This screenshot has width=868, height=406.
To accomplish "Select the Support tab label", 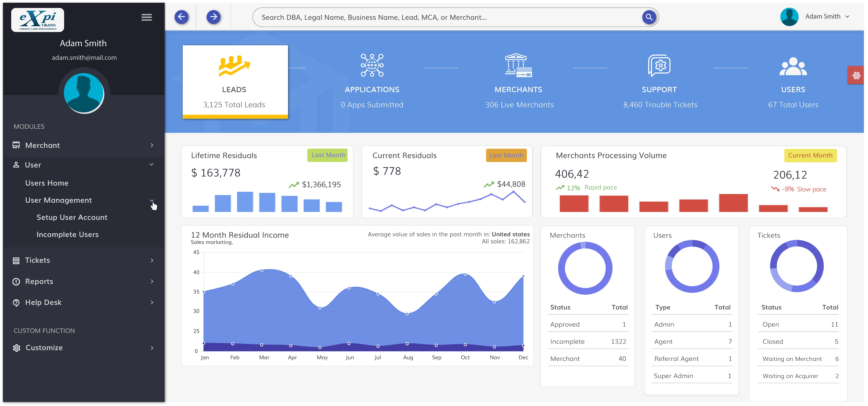I will 659,90.
